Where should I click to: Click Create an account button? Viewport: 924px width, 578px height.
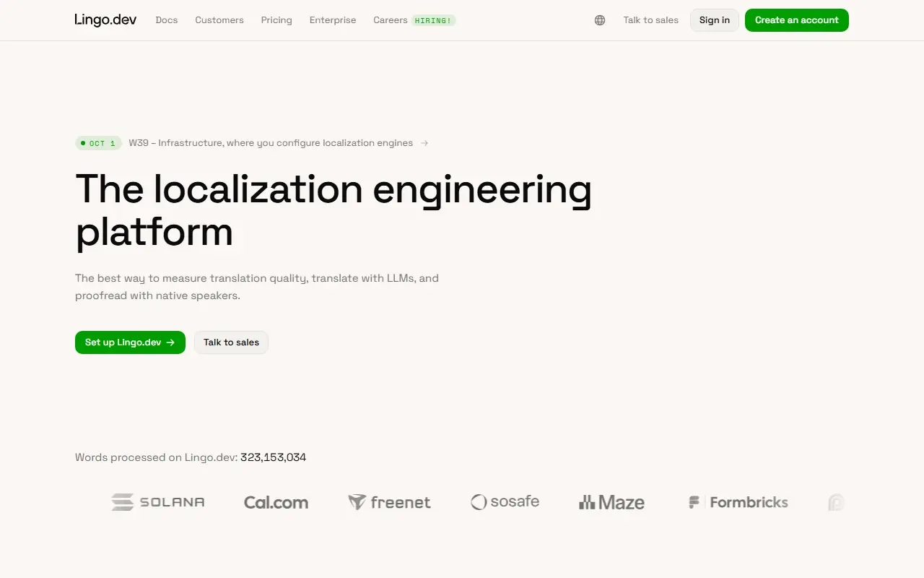797,20
